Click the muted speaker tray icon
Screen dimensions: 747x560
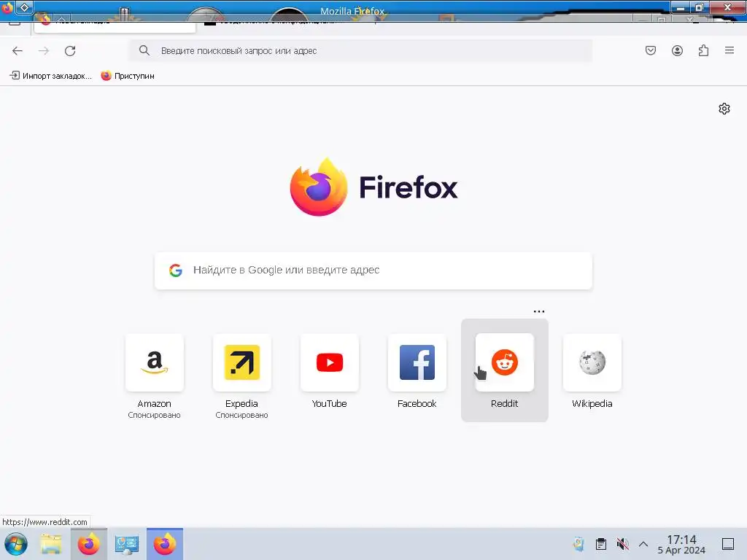tap(622, 544)
